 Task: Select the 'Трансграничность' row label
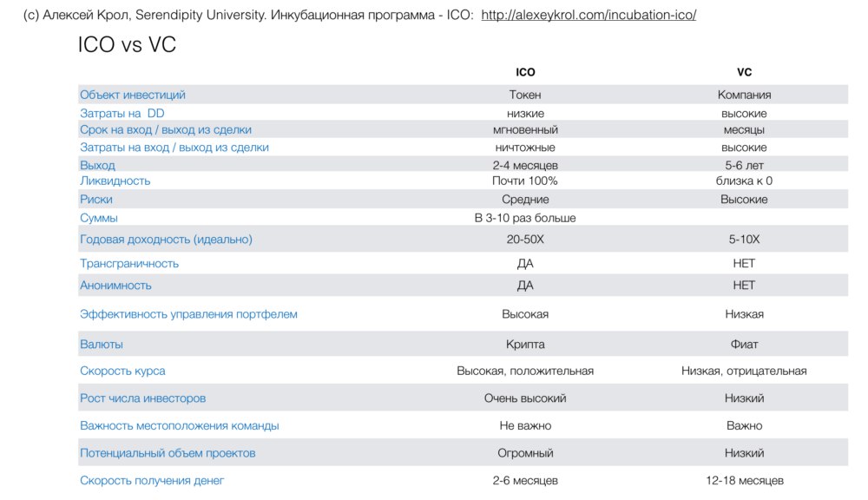[x=129, y=263]
